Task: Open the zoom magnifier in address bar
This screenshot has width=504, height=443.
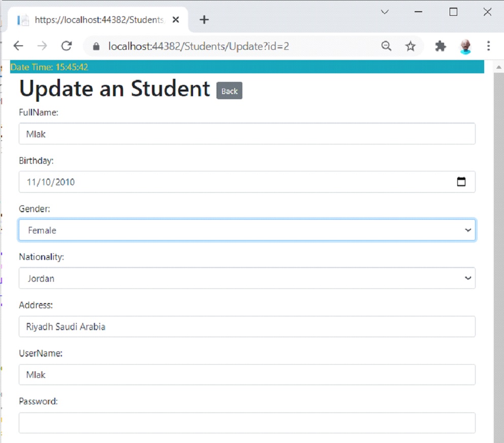Action: [386, 46]
